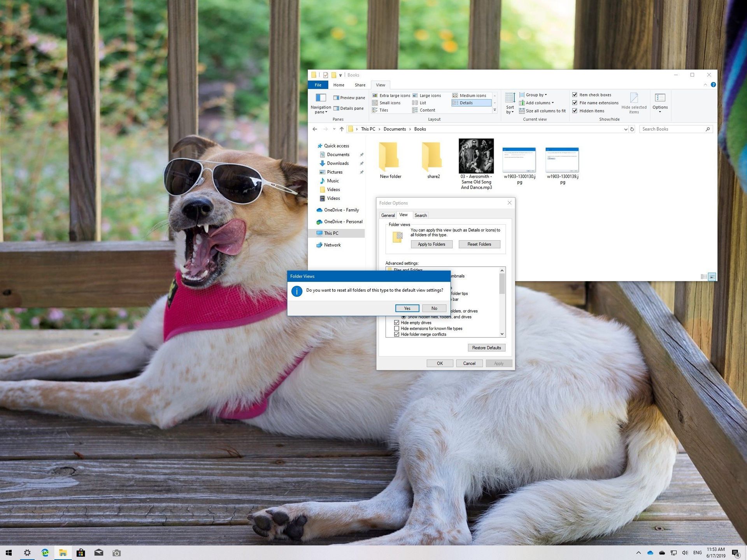
Task: Select Medium icons layout in the View ribbon
Action: 471,95
